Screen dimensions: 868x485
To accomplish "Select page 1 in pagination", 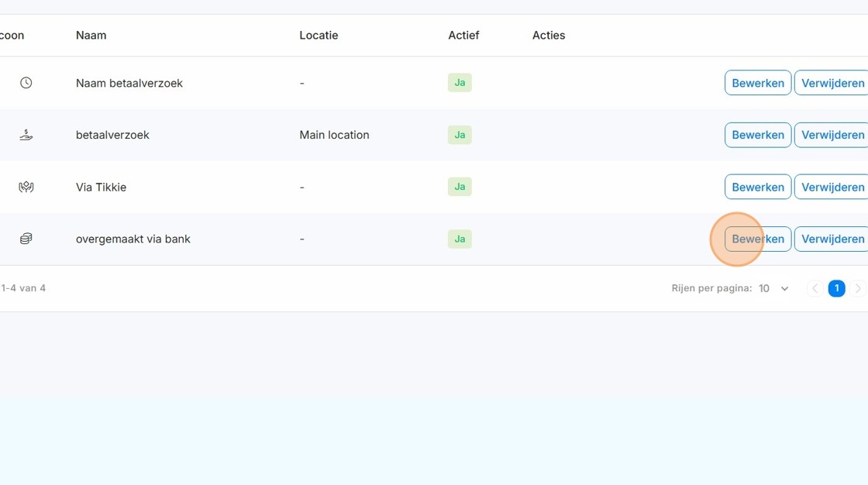I will [836, 288].
